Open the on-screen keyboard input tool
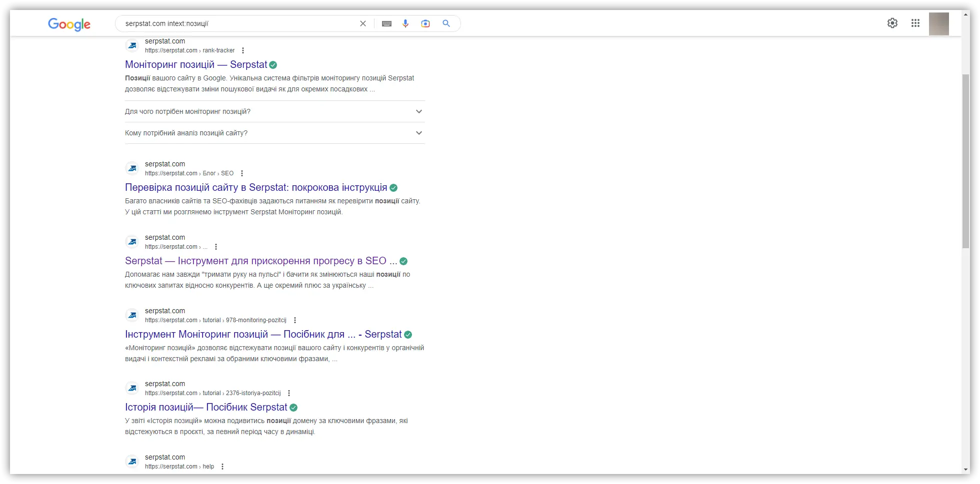 386,23
